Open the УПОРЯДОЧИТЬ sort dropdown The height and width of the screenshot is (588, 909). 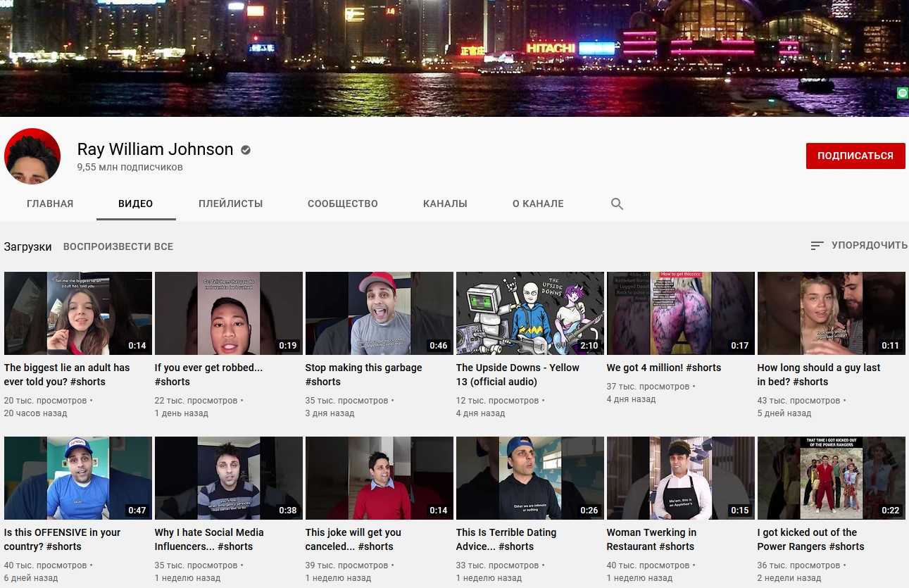(859, 246)
